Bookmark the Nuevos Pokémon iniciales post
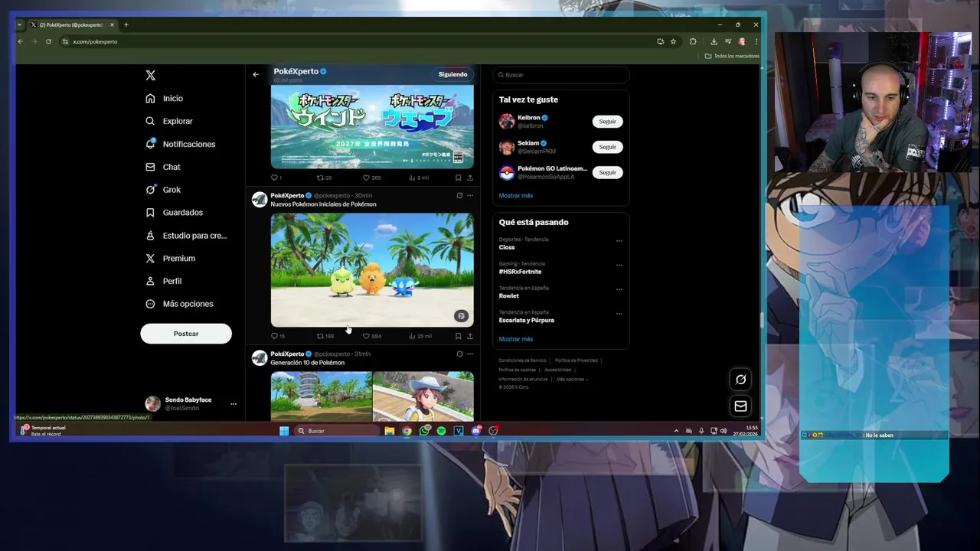The image size is (980, 551). point(458,336)
